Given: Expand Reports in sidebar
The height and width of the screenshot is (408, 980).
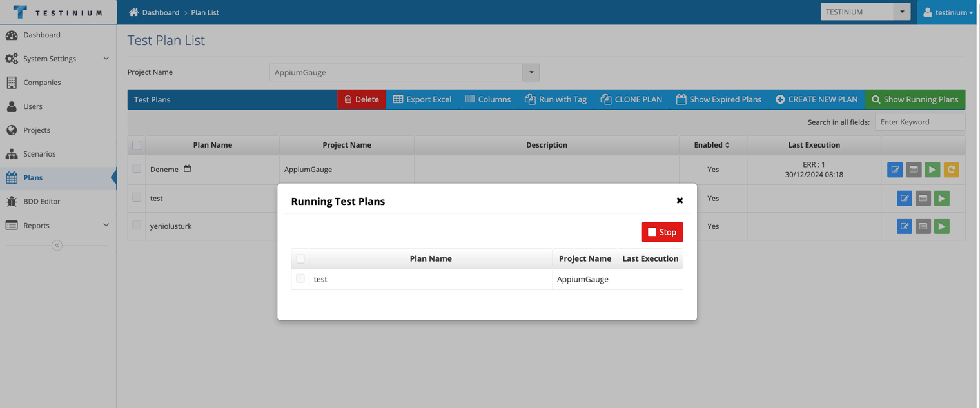Looking at the screenshot, I should pos(58,226).
